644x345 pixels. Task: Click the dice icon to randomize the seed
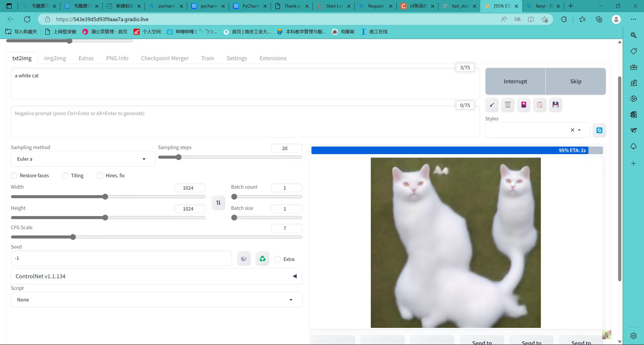tap(244, 259)
